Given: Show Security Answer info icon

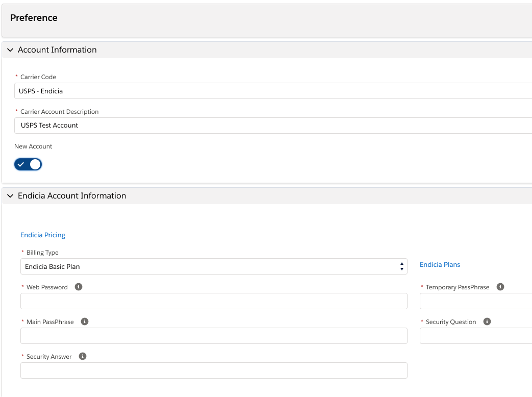Looking at the screenshot, I should (x=83, y=356).
